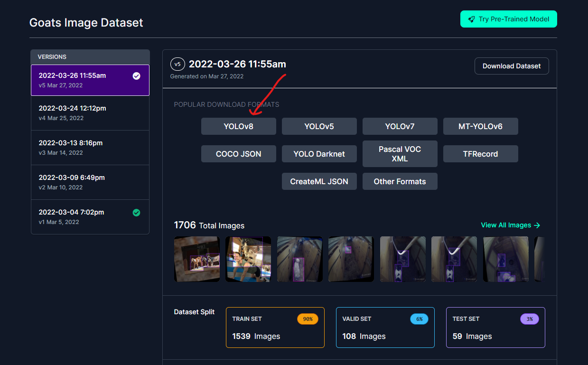Select the CreateML JSON format
588x365 pixels.
(319, 182)
